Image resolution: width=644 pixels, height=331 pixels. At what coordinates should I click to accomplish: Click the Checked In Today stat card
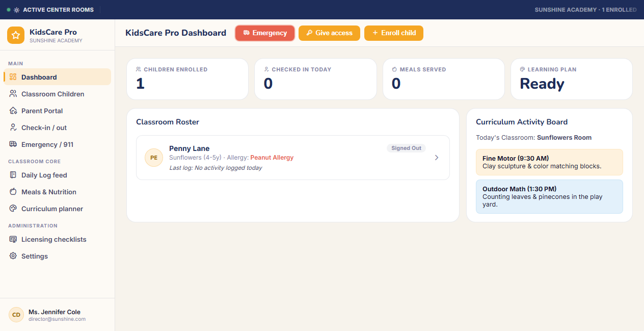315,79
